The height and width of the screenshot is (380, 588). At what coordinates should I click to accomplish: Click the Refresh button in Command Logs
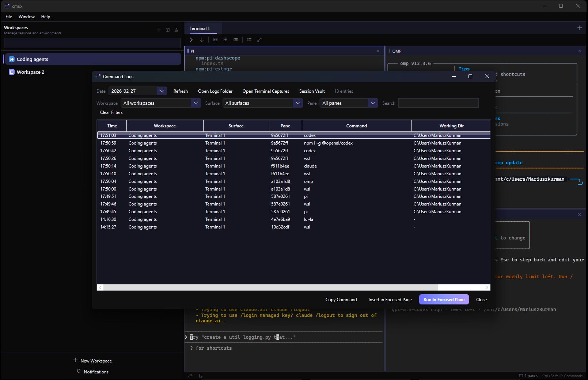[181, 91]
